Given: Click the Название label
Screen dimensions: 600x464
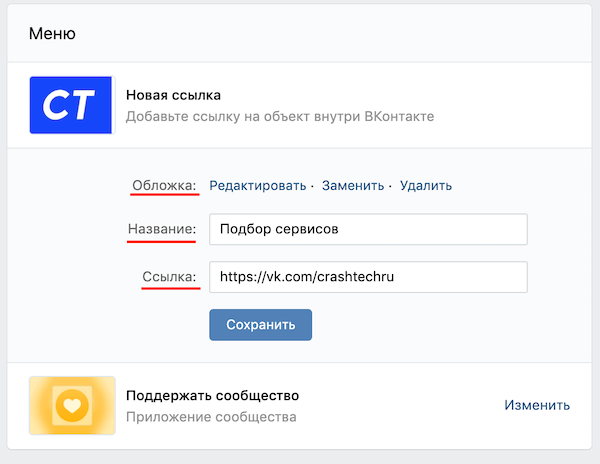Looking at the screenshot, I should pos(162,229).
